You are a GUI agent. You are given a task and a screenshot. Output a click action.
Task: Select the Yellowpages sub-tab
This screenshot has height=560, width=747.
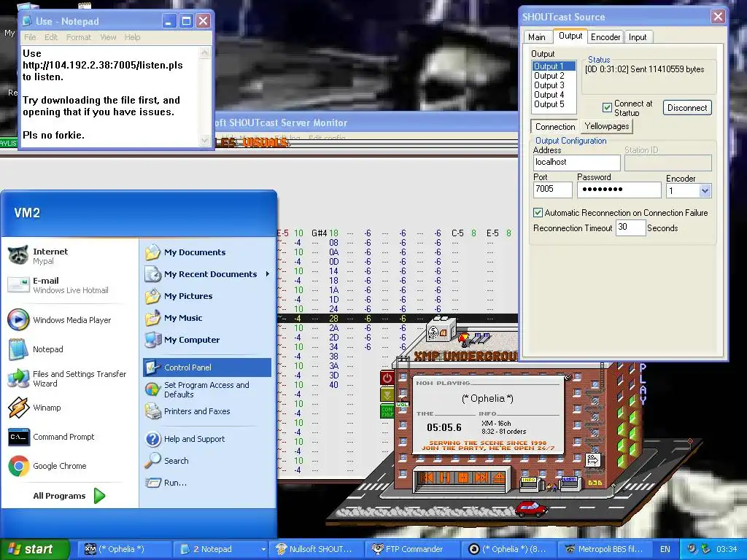pos(607,126)
